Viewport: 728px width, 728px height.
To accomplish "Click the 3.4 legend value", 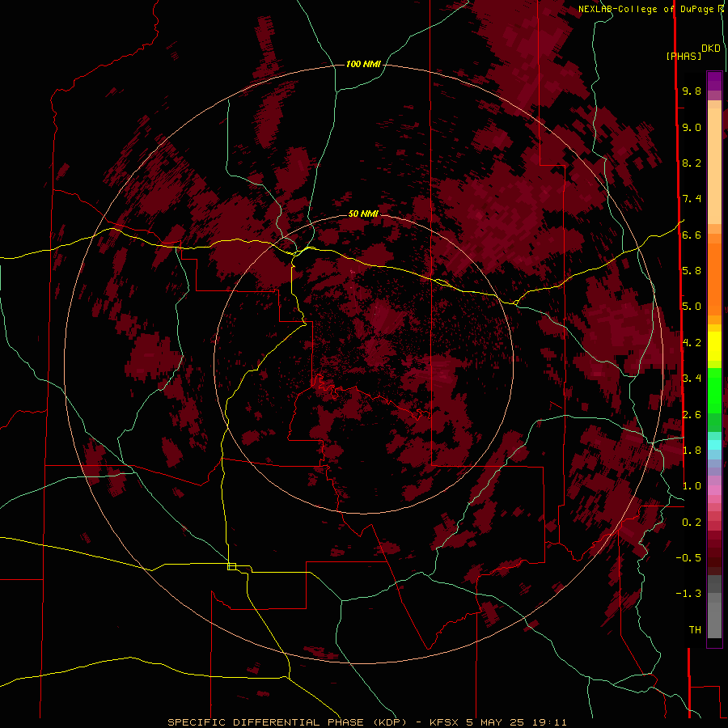I will click(692, 379).
